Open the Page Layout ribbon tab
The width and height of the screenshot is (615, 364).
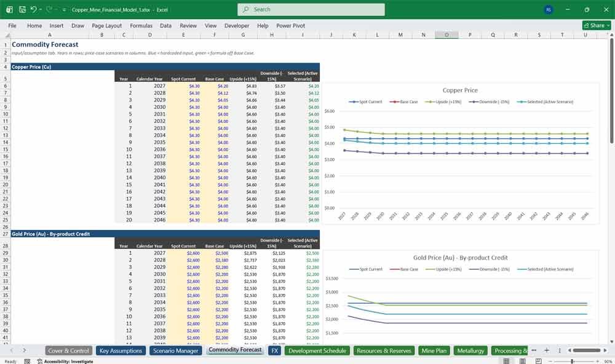106,25
